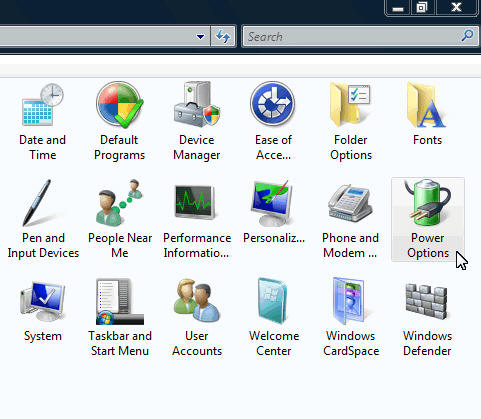The height and width of the screenshot is (419, 481).
Task: Open Windows CardSpace
Action: click(x=351, y=317)
